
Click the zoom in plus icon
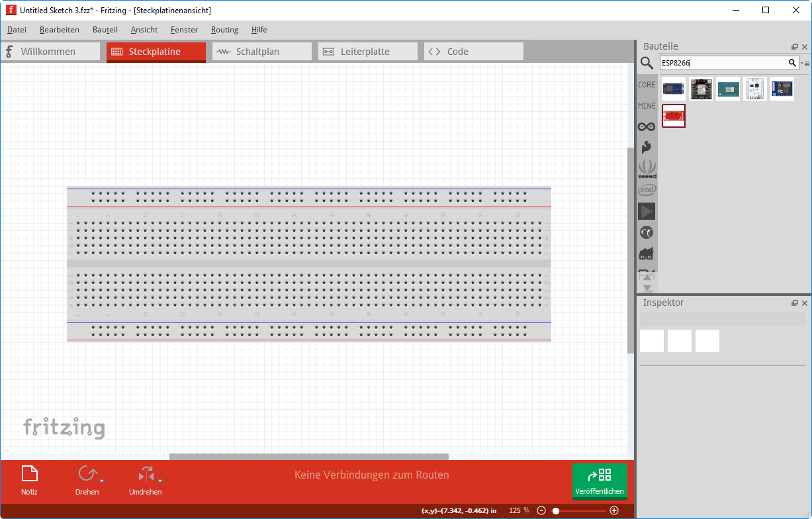coord(614,510)
